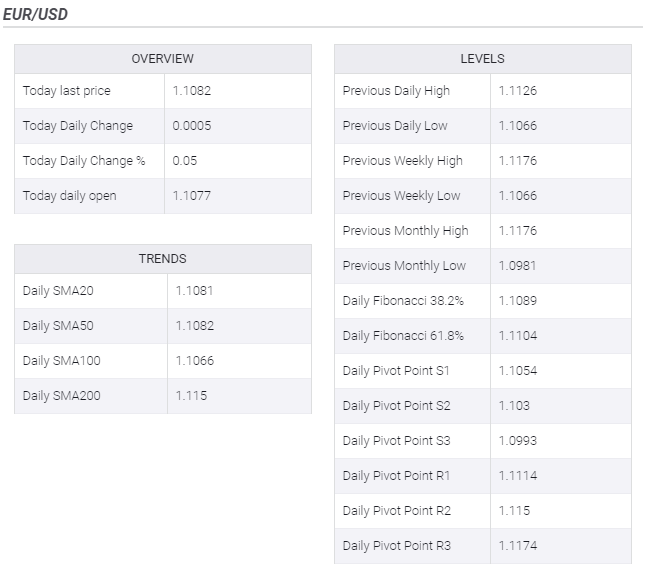Click the Daily SMA20 row label

pyautogui.click(x=57, y=291)
